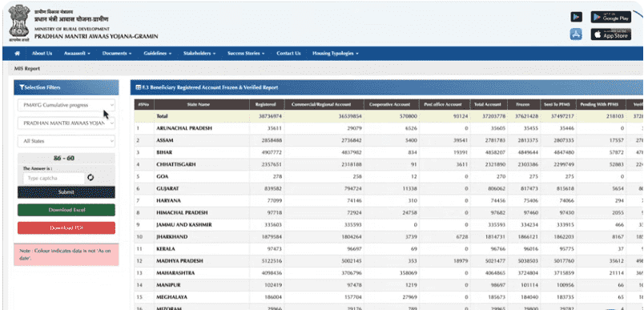The image size is (644, 310).
Task: Open the App Store badge
Action: pyautogui.click(x=610, y=34)
